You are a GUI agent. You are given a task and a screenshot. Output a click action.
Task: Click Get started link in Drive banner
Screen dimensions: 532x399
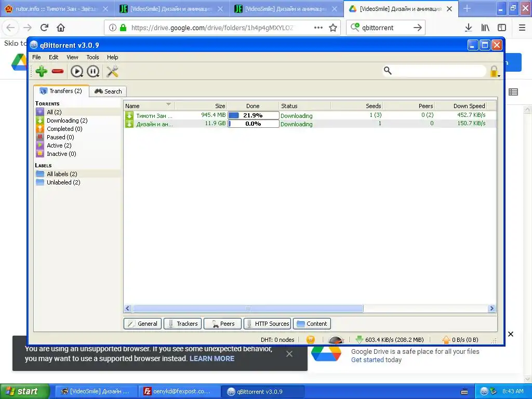click(x=367, y=360)
